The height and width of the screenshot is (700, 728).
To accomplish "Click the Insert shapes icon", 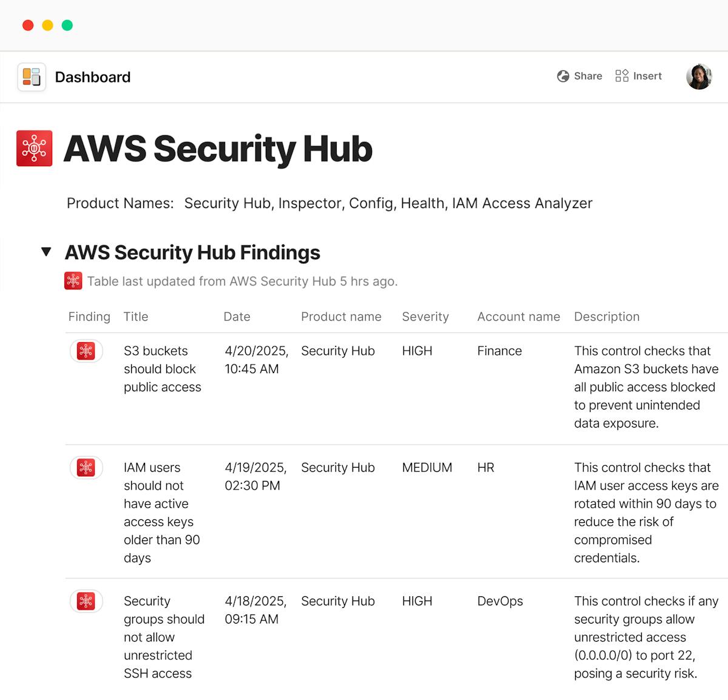I will click(622, 76).
